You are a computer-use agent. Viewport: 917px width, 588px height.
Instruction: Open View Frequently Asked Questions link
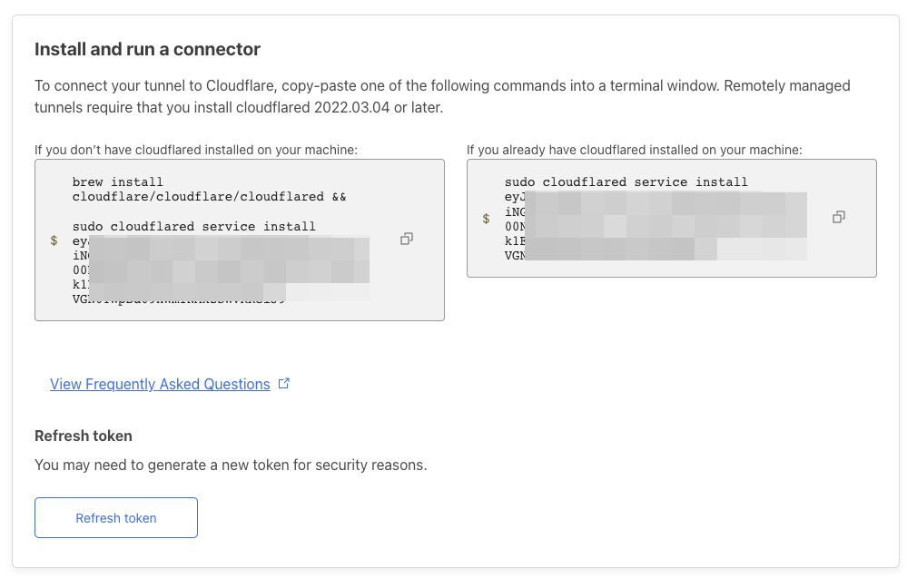160,384
